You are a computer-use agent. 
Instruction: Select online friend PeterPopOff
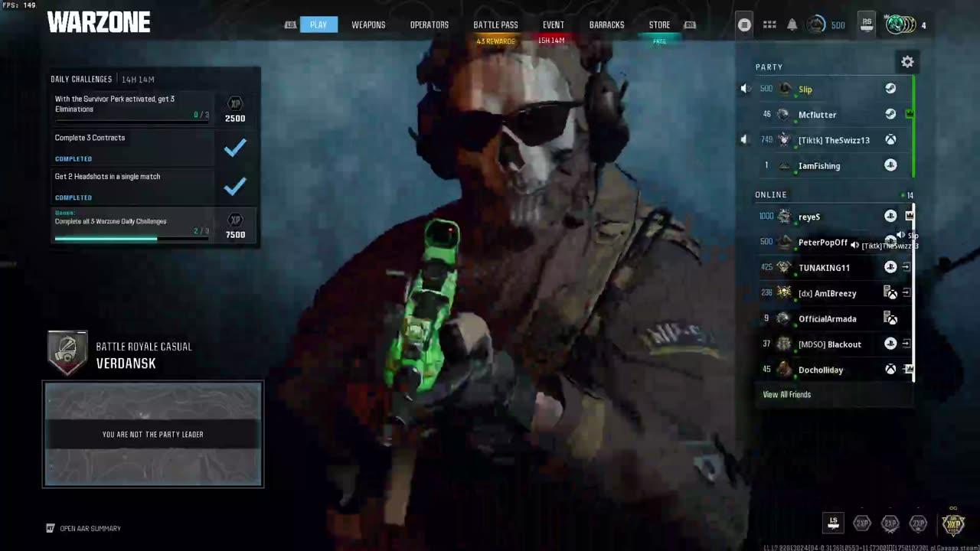834,242
